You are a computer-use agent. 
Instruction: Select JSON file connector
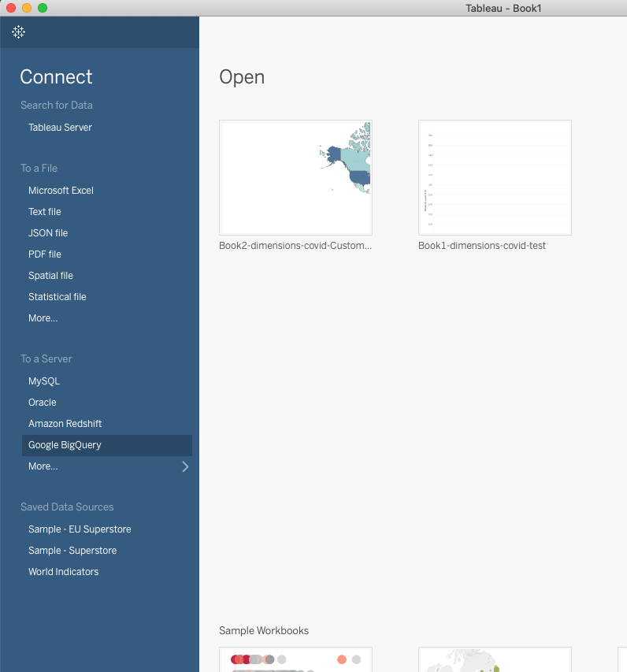point(48,232)
